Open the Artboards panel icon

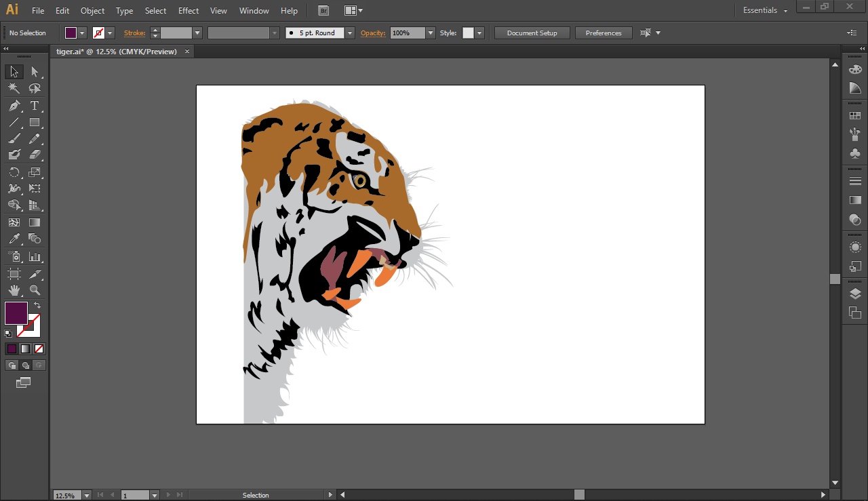[x=855, y=313]
